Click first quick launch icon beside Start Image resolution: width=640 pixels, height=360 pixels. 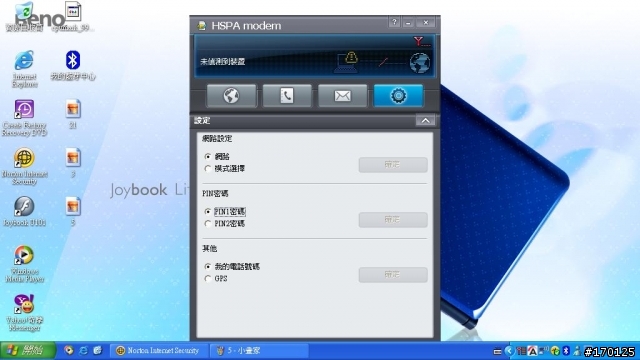(69, 351)
